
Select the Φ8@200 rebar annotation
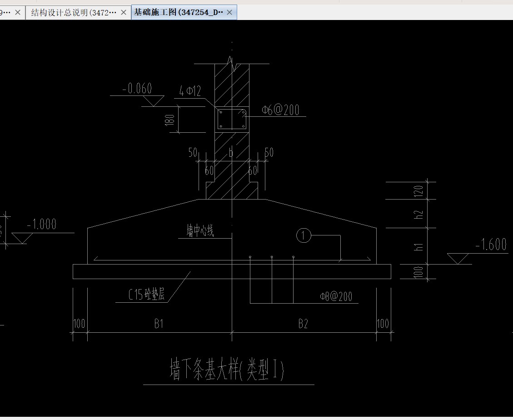click(336, 296)
